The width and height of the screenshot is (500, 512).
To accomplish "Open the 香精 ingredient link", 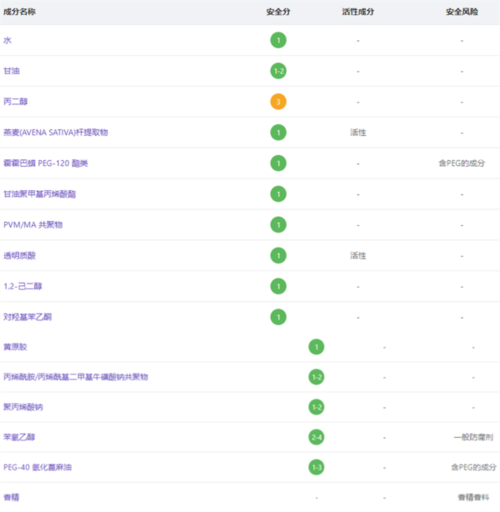I will 11,497.
